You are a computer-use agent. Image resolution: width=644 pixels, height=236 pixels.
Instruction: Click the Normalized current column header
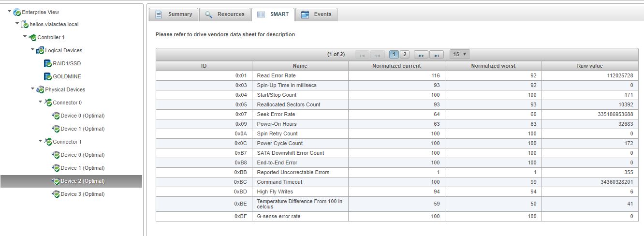pyautogui.click(x=396, y=66)
